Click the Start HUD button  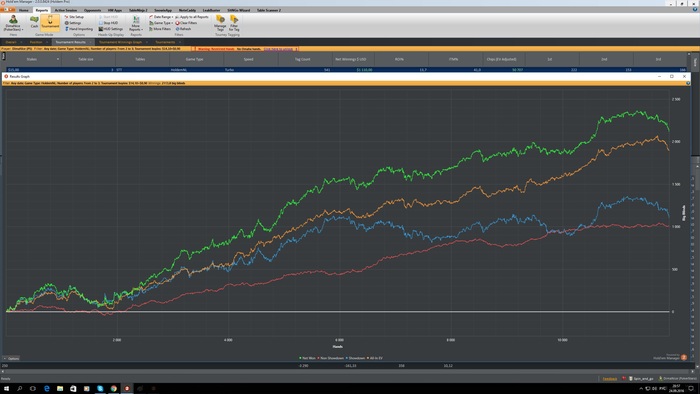coord(108,17)
